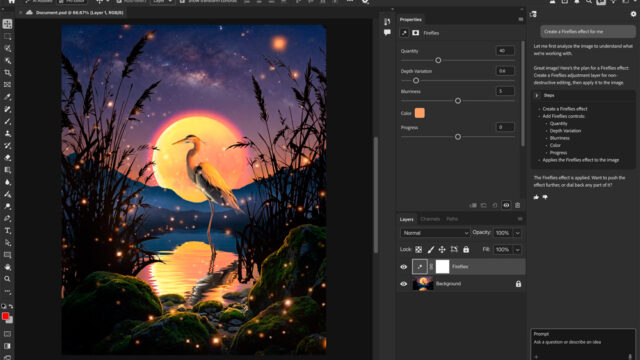Image resolution: width=640 pixels, height=360 pixels.
Task: Select the Pen tool
Action: (x=7, y=218)
